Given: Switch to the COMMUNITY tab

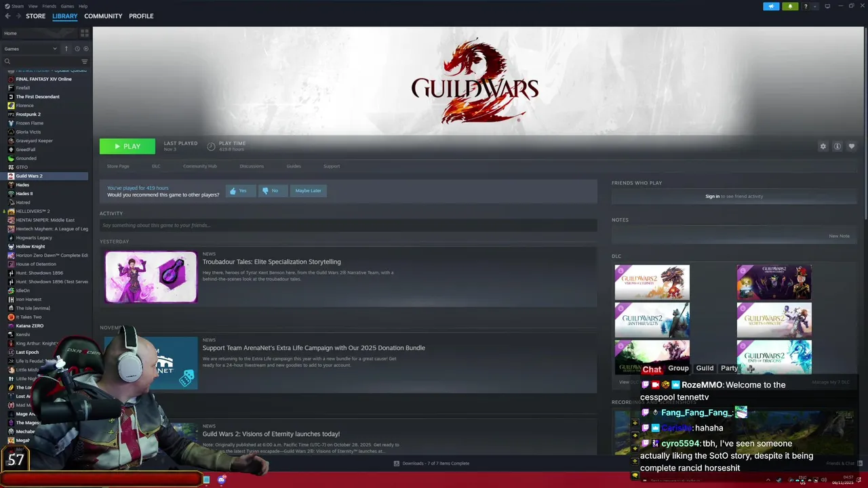Looking at the screenshot, I should (103, 16).
